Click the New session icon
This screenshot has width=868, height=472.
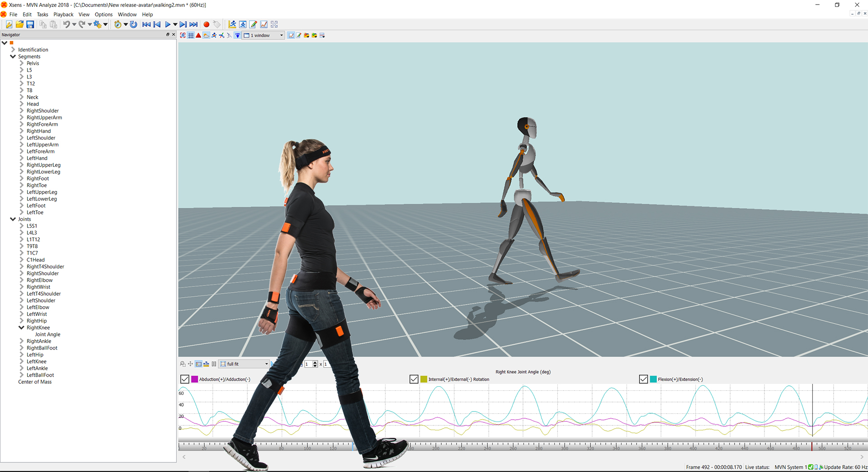point(9,24)
